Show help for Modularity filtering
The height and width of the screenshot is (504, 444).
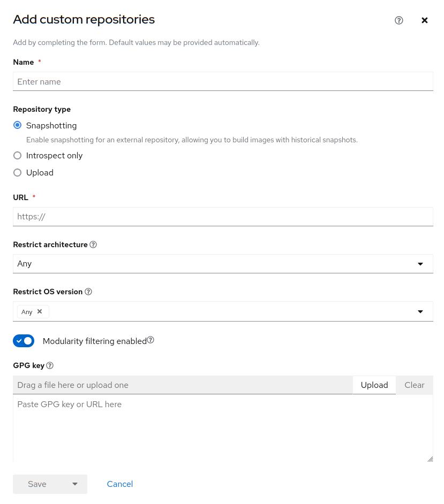pyautogui.click(x=150, y=340)
